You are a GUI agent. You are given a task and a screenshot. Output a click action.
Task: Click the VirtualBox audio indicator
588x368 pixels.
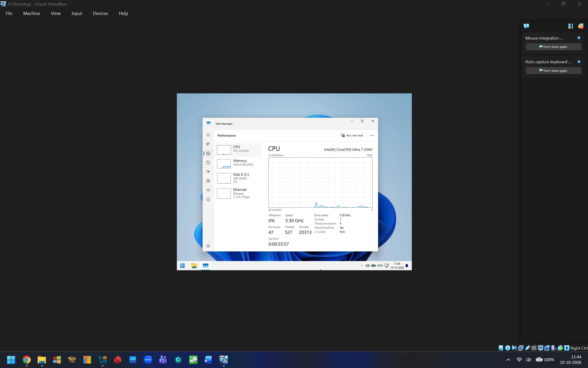coord(514,348)
